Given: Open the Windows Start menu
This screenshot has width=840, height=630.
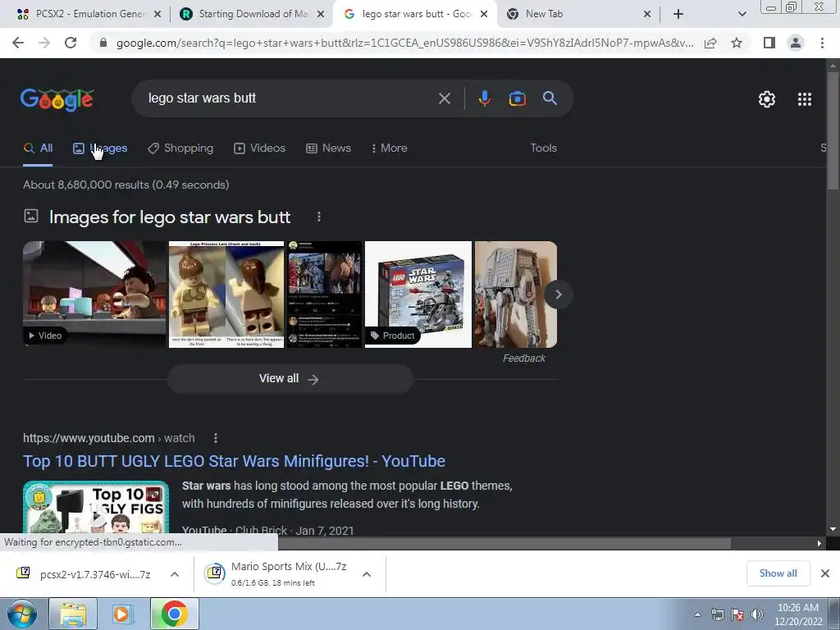Looking at the screenshot, I should [x=22, y=614].
